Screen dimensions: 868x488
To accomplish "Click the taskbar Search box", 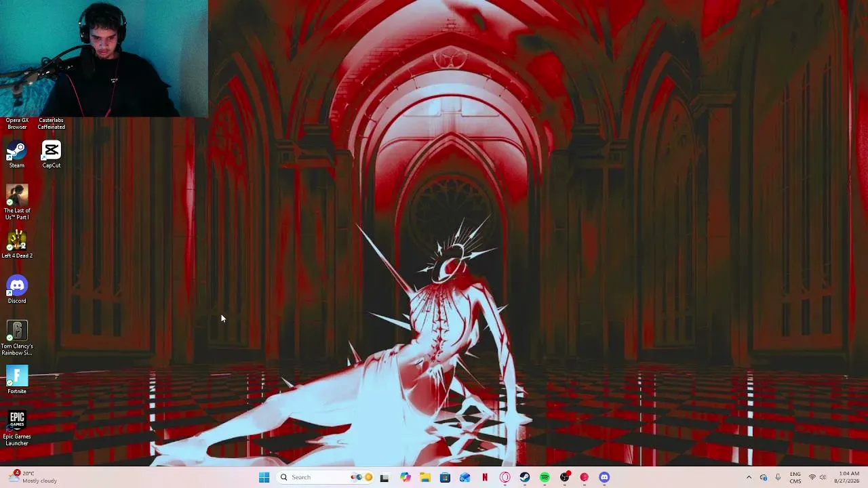I will [326, 477].
